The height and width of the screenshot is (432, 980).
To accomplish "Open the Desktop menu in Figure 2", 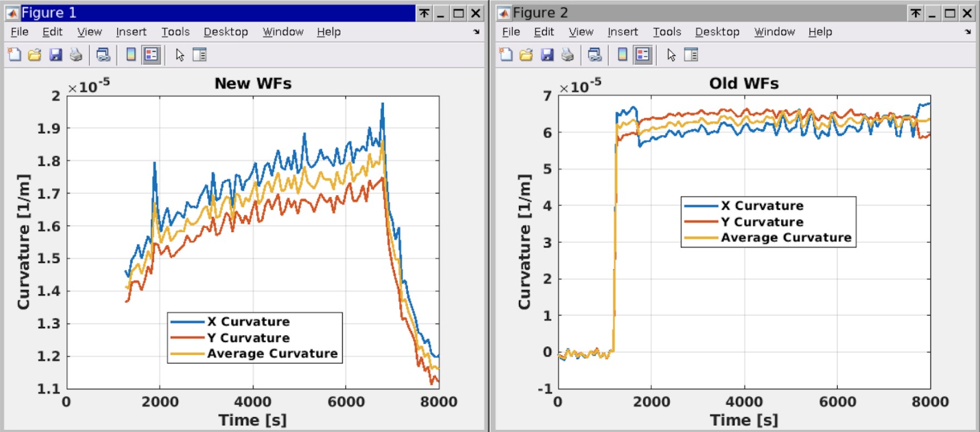I will pos(717,32).
